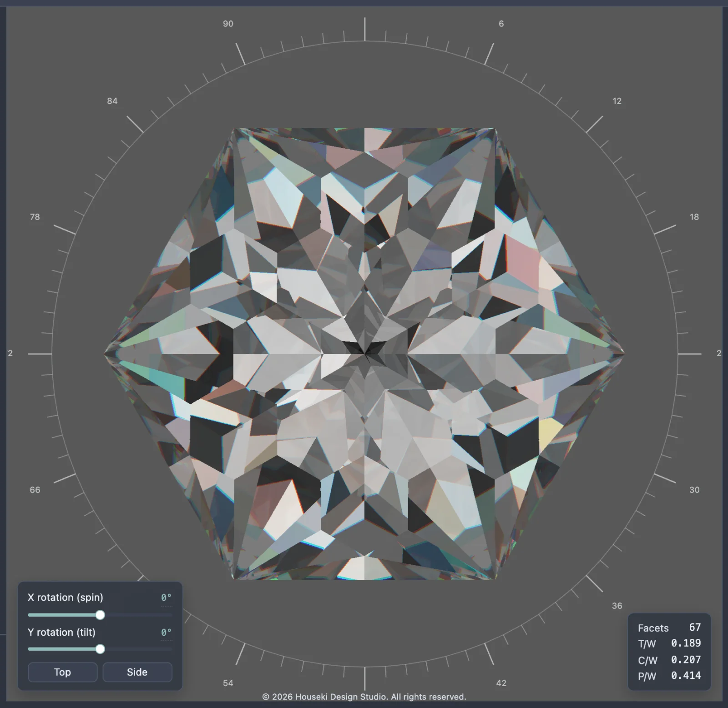Screen dimensions: 728x708
Task: Click the index dial label 42
Action: (501, 683)
